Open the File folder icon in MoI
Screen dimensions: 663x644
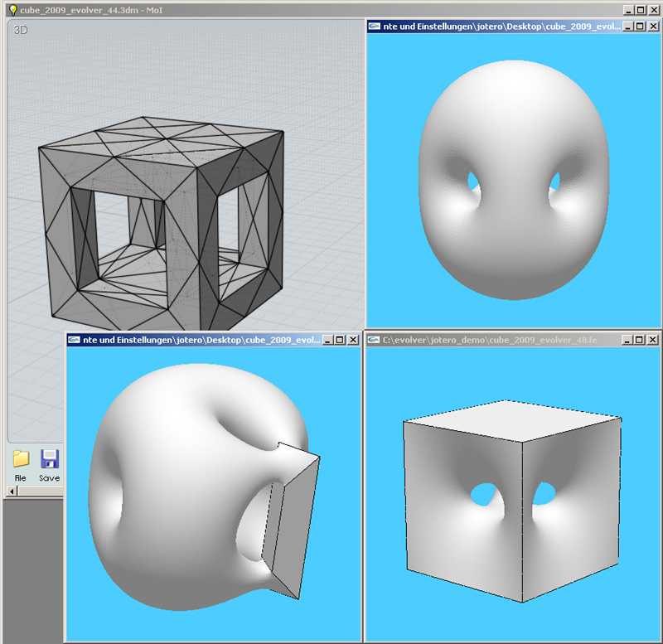coord(21,460)
